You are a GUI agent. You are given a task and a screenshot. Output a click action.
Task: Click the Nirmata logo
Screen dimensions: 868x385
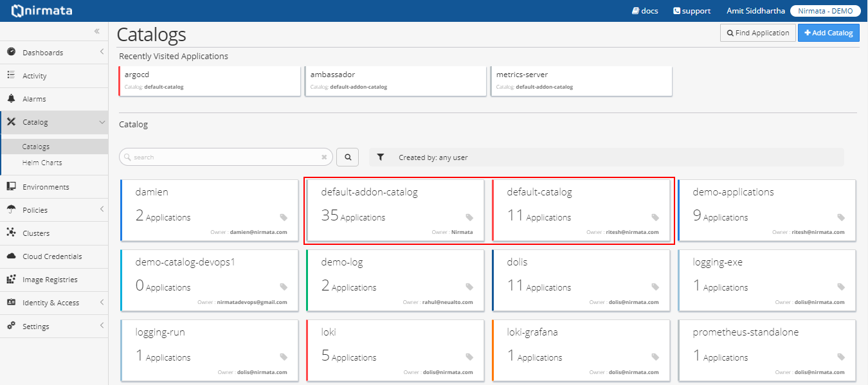pos(41,11)
